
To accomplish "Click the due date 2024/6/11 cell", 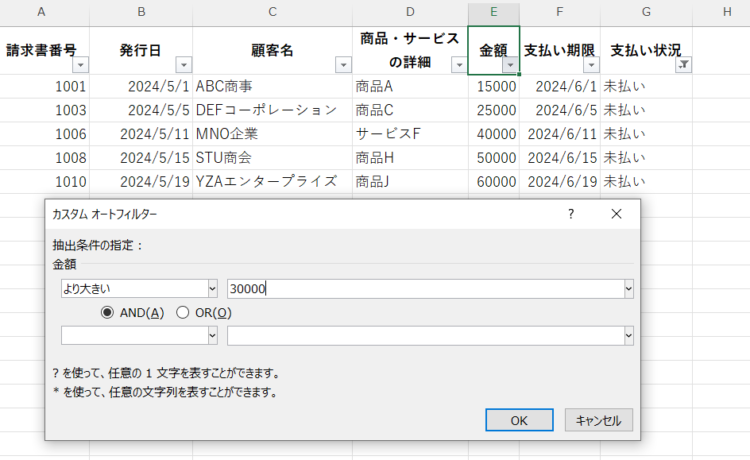I will (x=560, y=134).
